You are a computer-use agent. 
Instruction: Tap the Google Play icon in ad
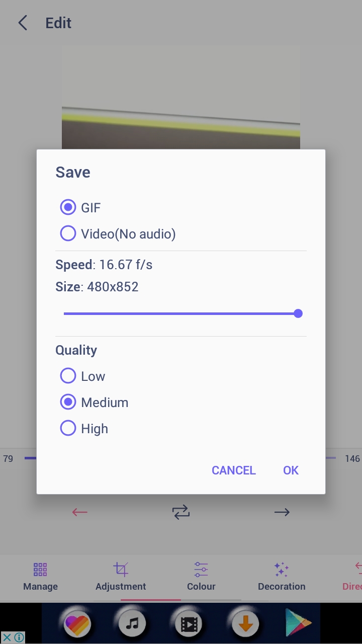tap(299, 624)
